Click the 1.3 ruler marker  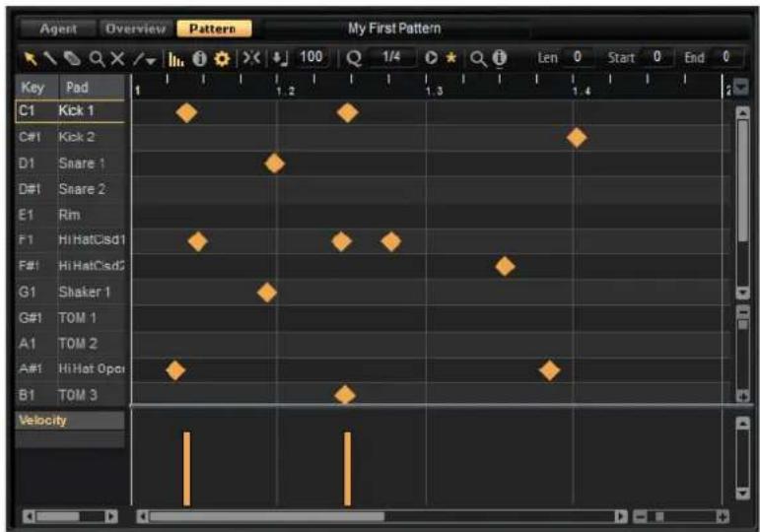[435, 91]
